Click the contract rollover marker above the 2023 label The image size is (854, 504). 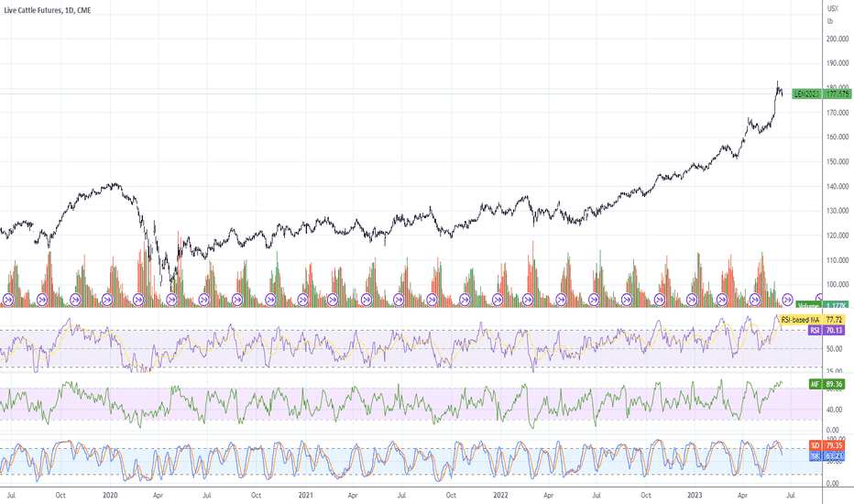pyautogui.click(x=692, y=299)
